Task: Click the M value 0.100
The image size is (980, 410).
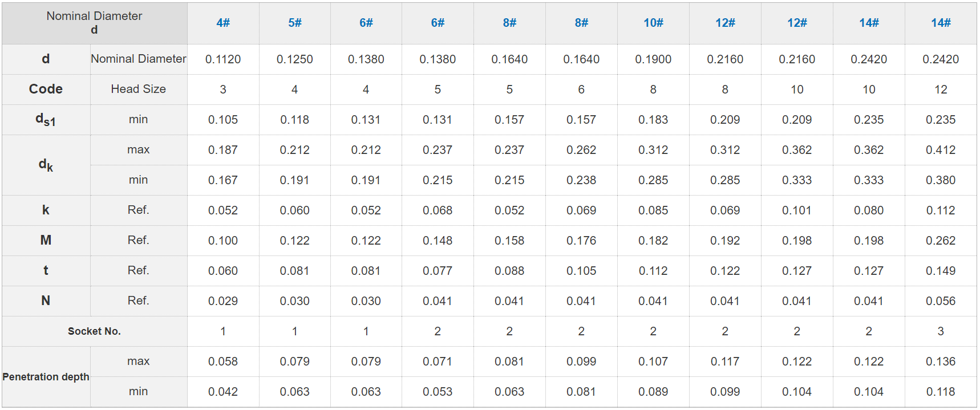Action: pyautogui.click(x=223, y=241)
